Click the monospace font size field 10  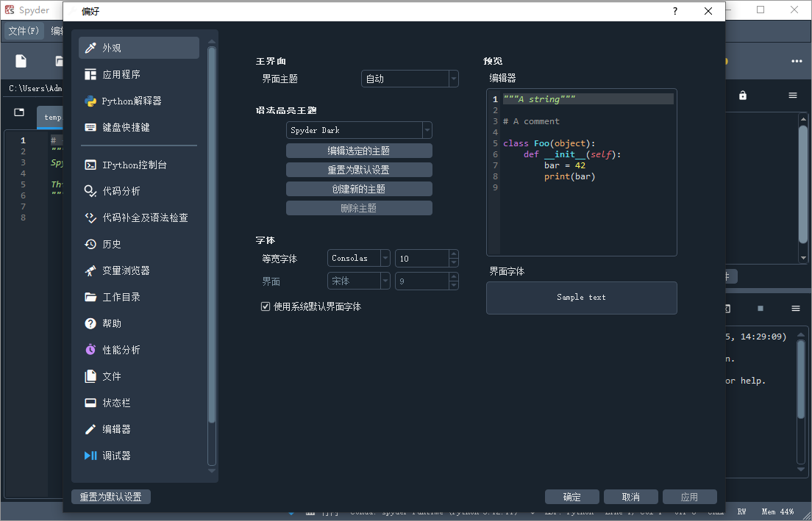[422, 258]
